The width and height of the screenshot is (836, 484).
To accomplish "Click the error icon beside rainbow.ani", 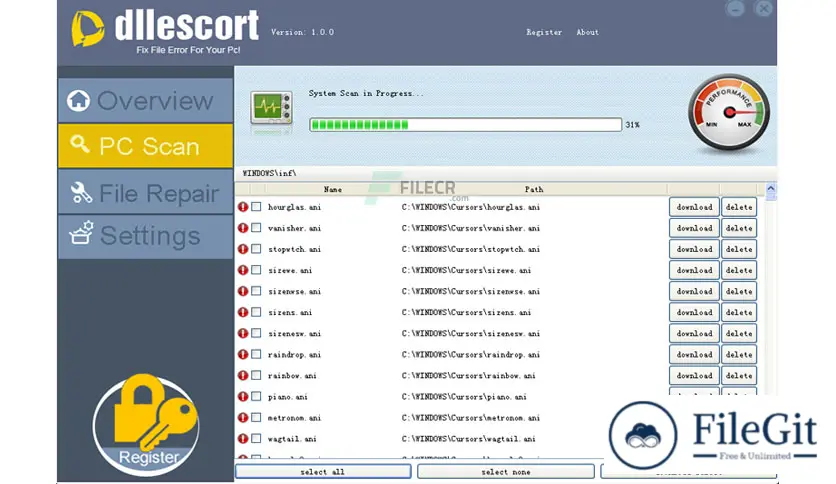I will [243, 375].
